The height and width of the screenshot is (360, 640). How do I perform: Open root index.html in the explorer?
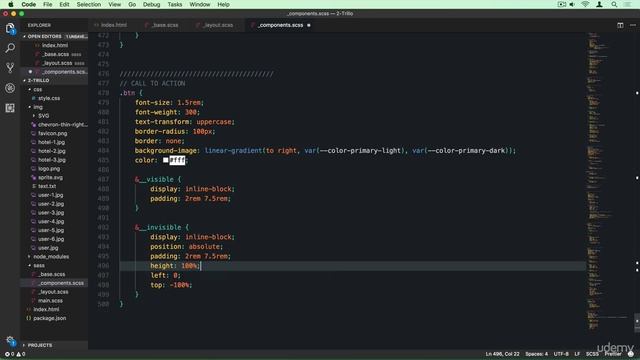(x=46, y=309)
